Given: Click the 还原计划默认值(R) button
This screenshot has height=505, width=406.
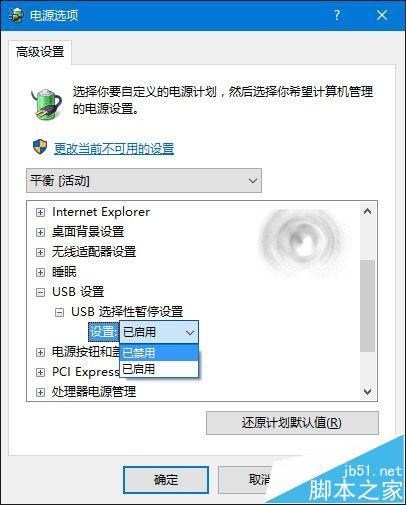Looking at the screenshot, I should [292, 423].
